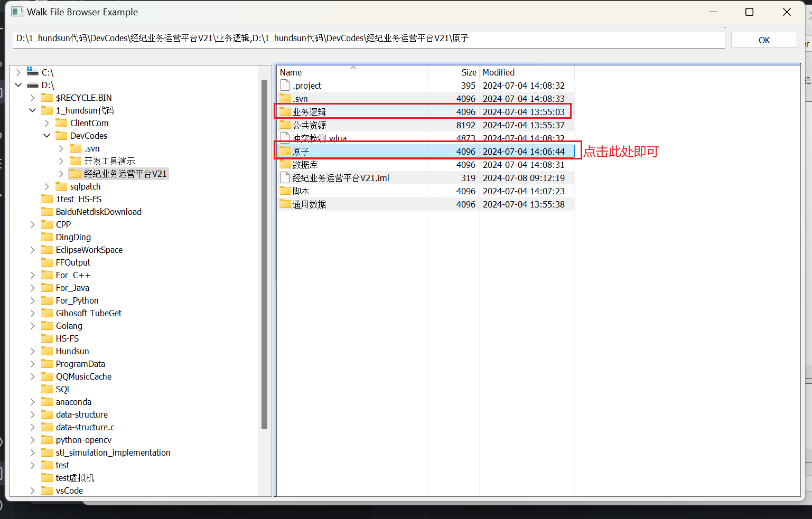Collapse the DevCodes folder node

(47, 136)
